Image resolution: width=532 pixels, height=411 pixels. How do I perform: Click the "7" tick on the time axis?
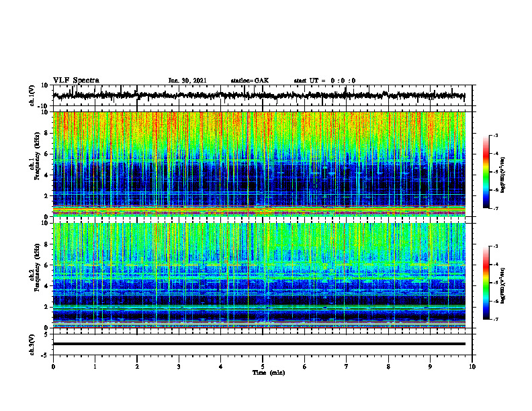point(347,367)
